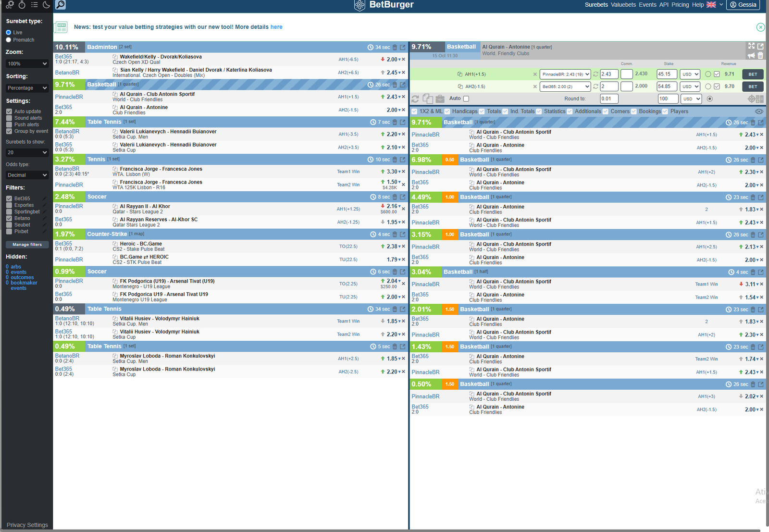Image resolution: width=769 pixels, height=532 pixels.
Task: Open the Surebets menu item
Action: click(596, 5)
